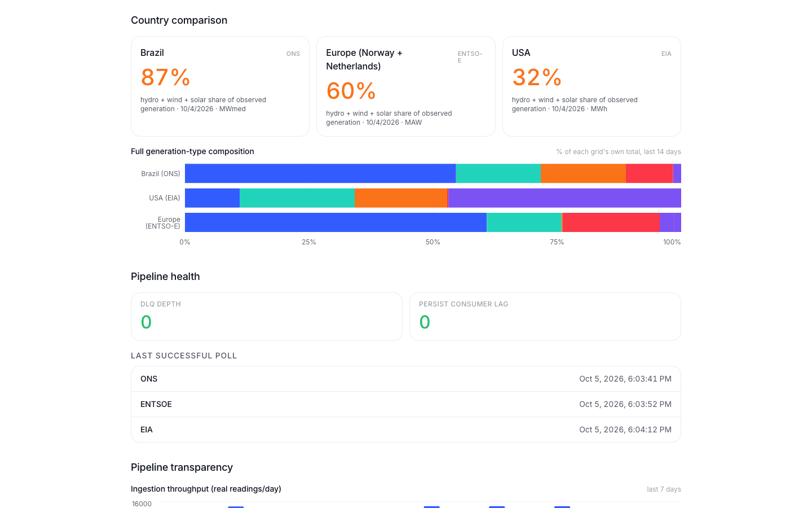Select the red segment of the Brazil (ONS) bar
This screenshot has height=508, width=812.
tap(649, 173)
